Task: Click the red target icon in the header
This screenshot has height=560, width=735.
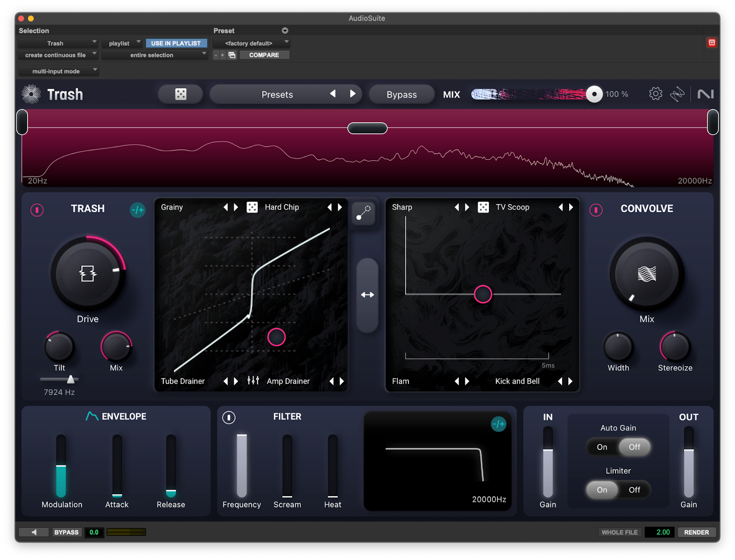Action: 712,43
